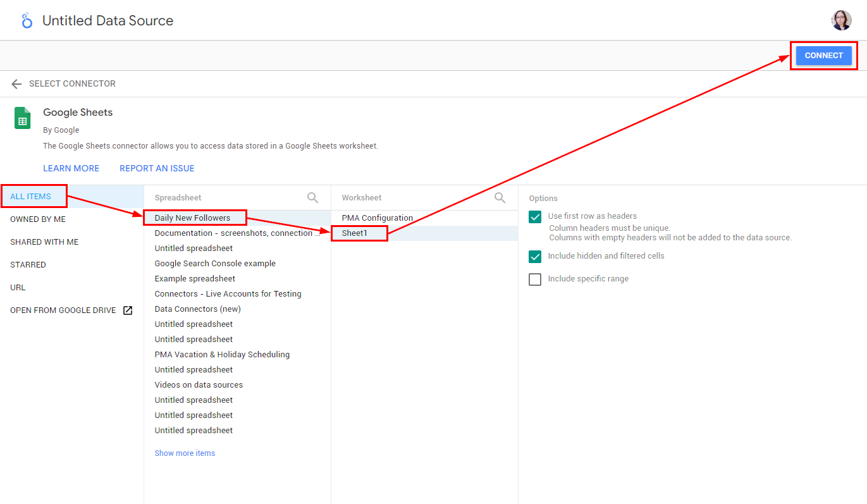
Task: Switch to Shared With Me filter
Action: click(44, 242)
